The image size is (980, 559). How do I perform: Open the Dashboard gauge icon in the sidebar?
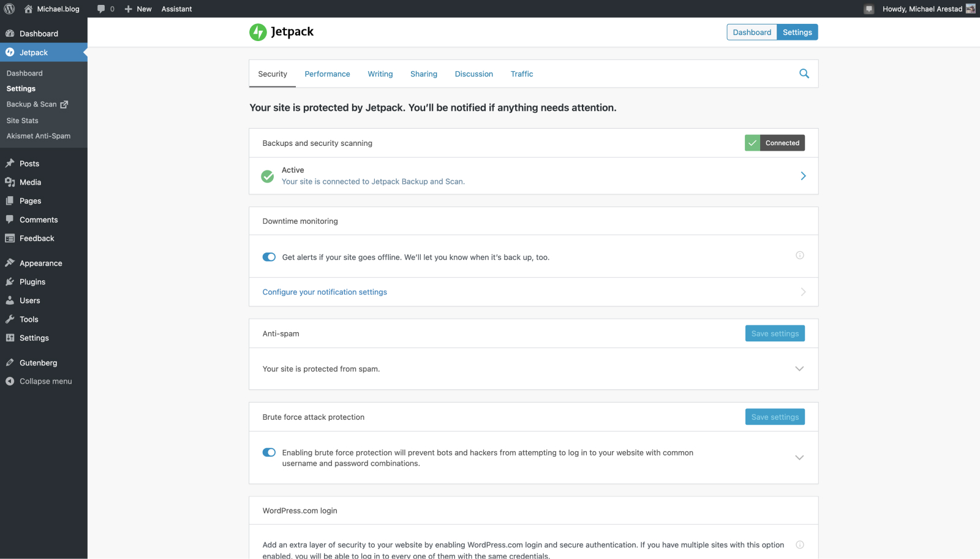[10, 34]
